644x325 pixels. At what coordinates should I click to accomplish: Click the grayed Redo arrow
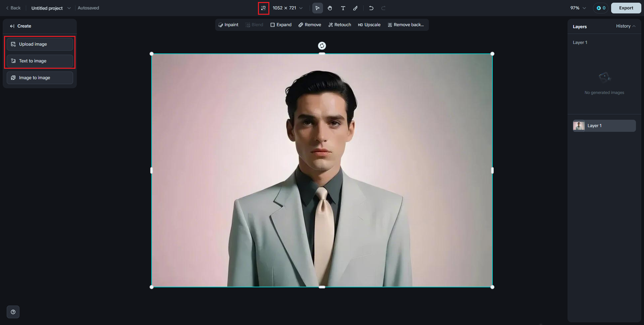[x=383, y=8]
